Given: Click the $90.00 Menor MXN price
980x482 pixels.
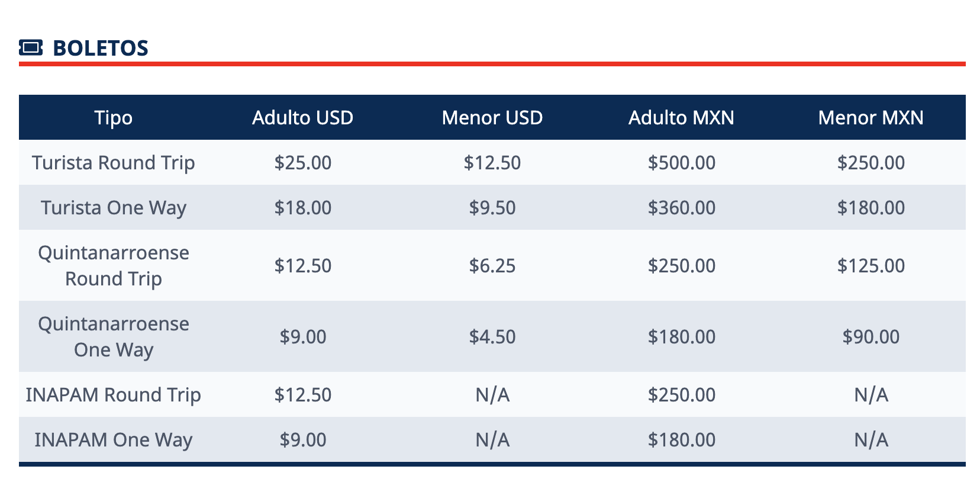Looking at the screenshot, I should pyautogui.click(x=871, y=337).
